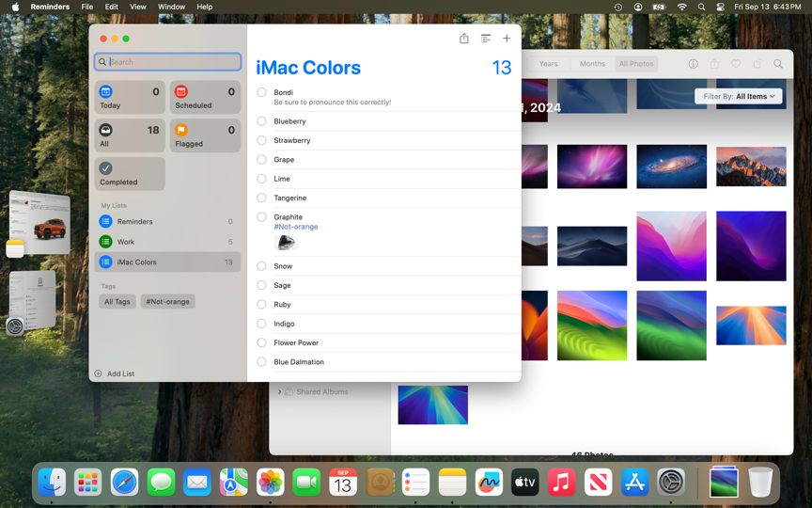812x508 pixels.
Task: Click #Not-orange link under Graphite
Action: coord(296,227)
